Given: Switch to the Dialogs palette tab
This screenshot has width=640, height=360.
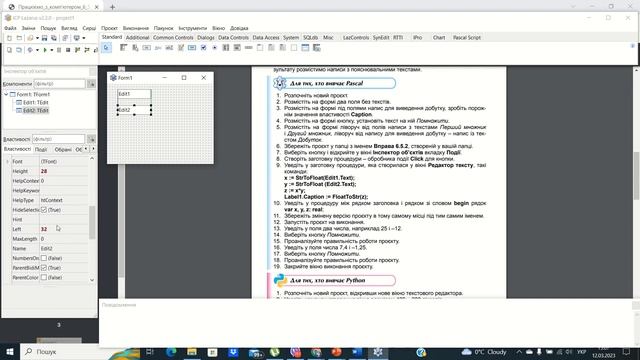Looking at the screenshot, I should (x=206, y=38).
